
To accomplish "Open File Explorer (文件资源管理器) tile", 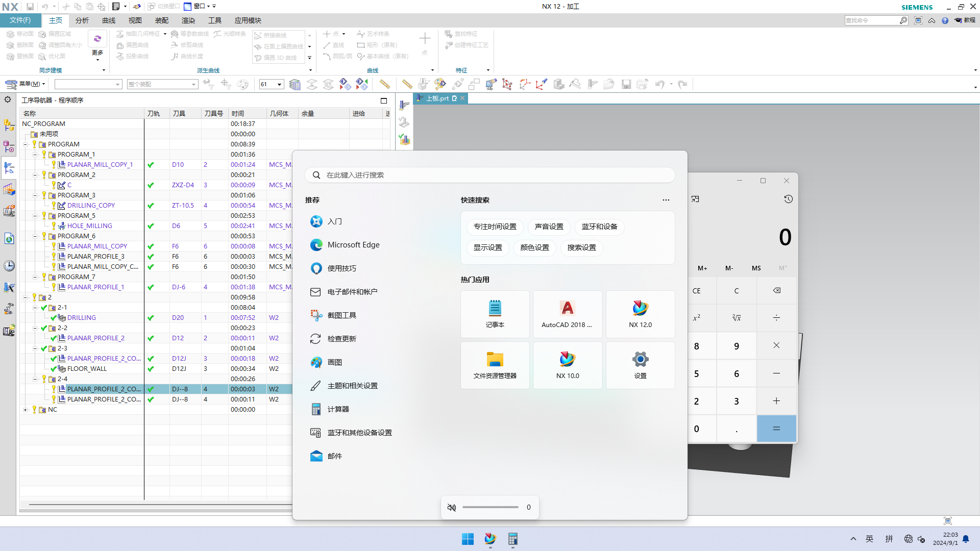I will [x=495, y=365].
